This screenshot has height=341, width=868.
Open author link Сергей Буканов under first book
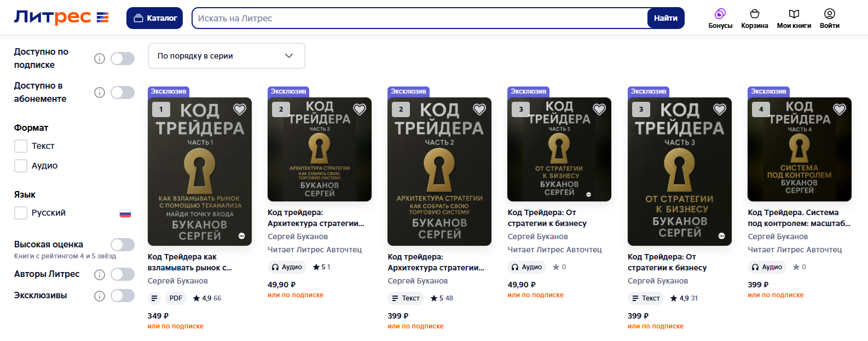[178, 281]
